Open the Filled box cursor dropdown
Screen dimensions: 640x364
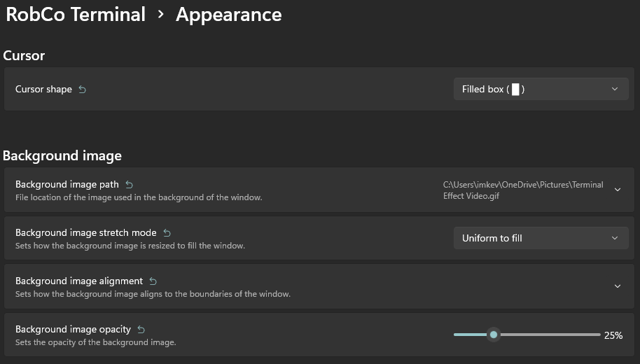click(x=539, y=89)
